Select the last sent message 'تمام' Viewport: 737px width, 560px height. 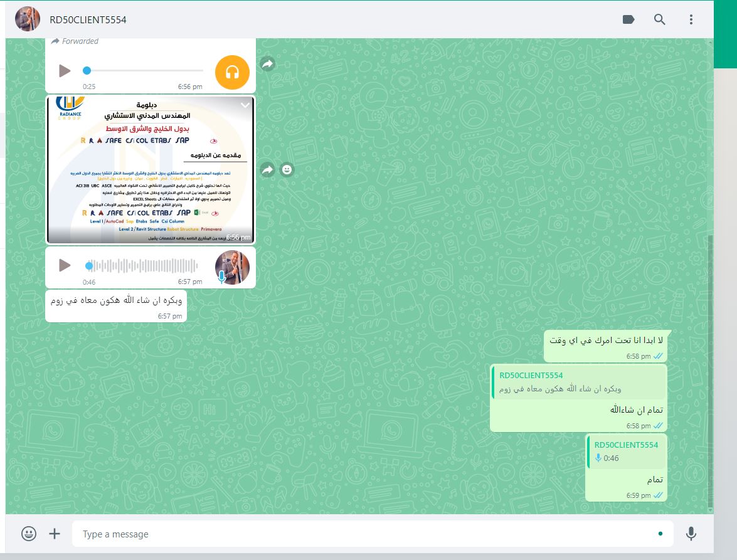(x=655, y=479)
